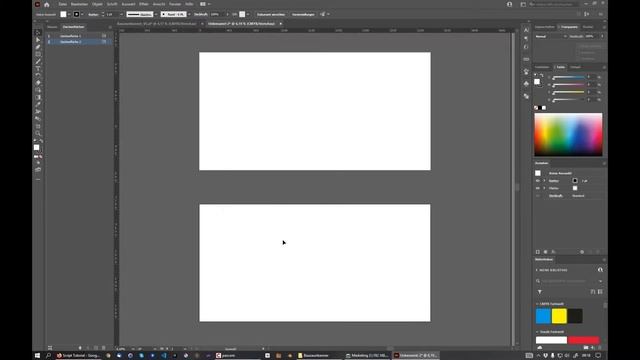This screenshot has width=640, height=360.
Task: Click the filter funnel icon in libraries
Action: pyautogui.click(x=540, y=292)
